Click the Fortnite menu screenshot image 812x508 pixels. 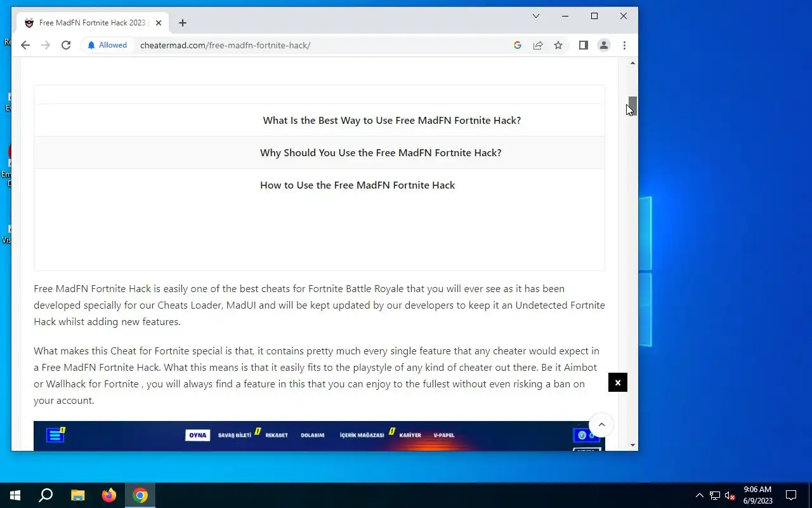319,436
